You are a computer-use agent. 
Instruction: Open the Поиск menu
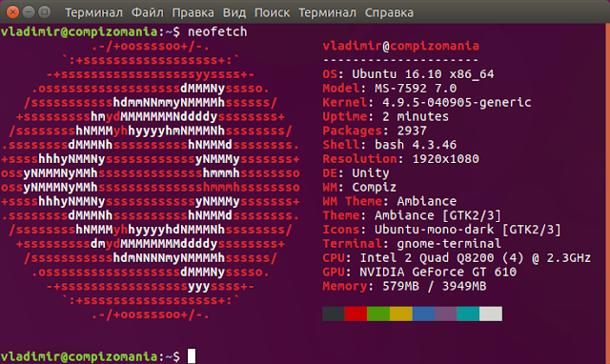(x=272, y=12)
